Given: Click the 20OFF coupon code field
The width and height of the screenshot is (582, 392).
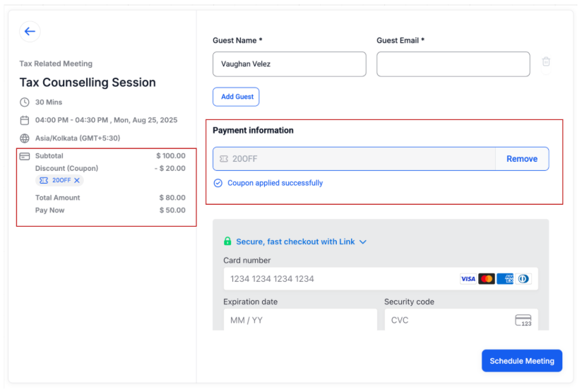Looking at the screenshot, I should click(353, 159).
